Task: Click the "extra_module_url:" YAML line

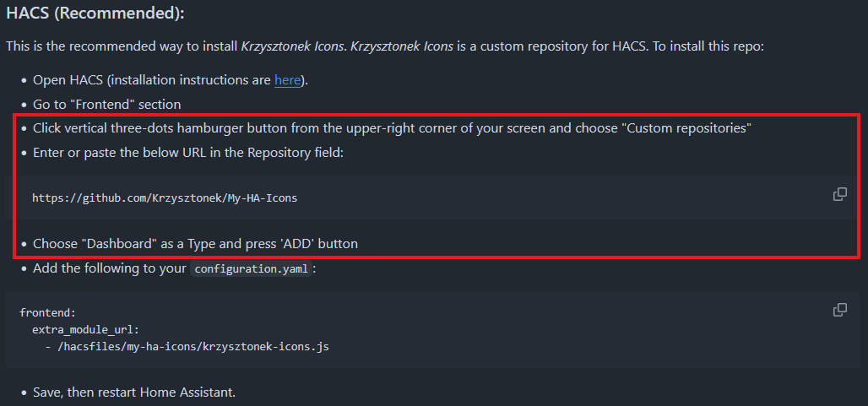Action: pos(86,329)
